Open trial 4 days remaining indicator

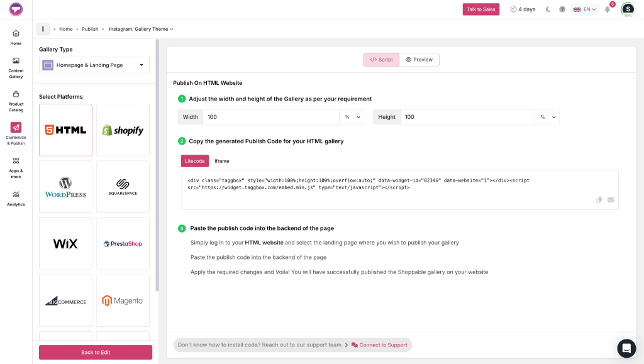click(x=523, y=9)
